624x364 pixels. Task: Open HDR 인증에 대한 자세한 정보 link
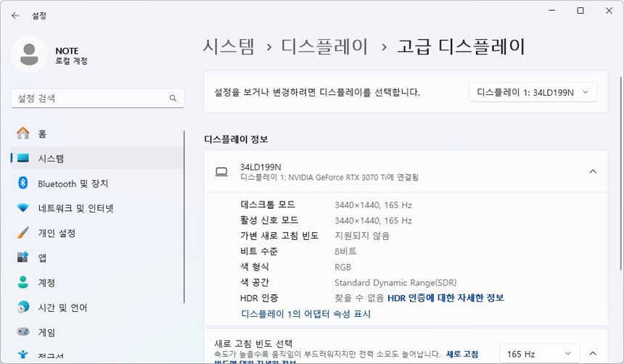[445, 298]
